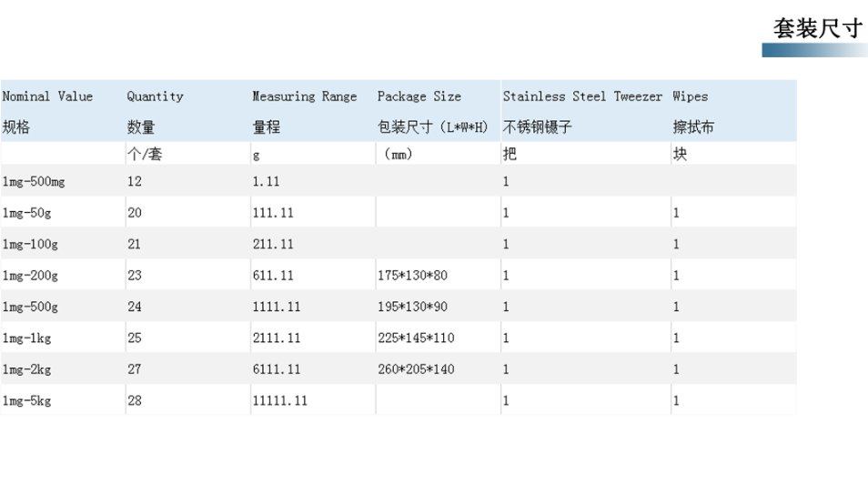Click the Package Size column header
The height and width of the screenshot is (485, 868).
point(419,96)
